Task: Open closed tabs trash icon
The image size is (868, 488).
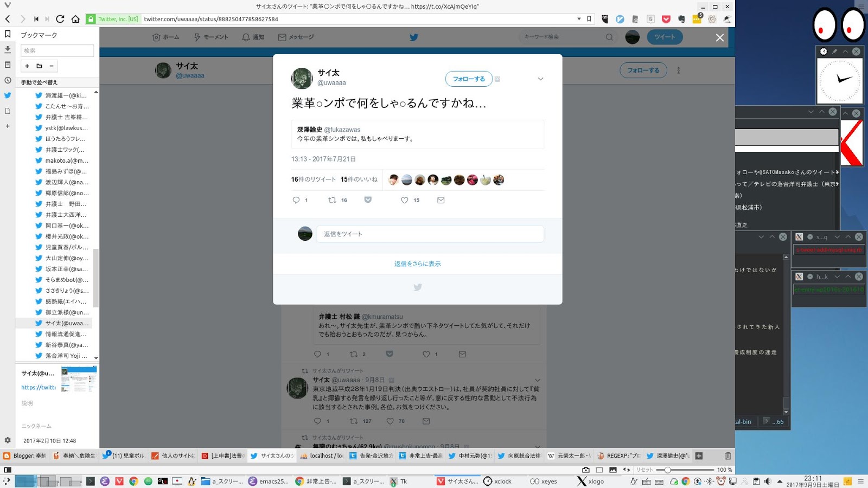Action: pyautogui.click(x=728, y=456)
